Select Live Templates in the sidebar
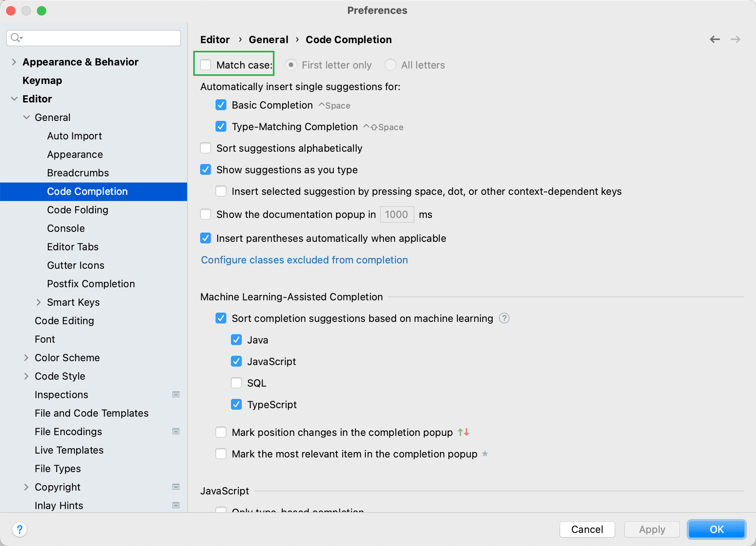 pyautogui.click(x=69, y=450)
